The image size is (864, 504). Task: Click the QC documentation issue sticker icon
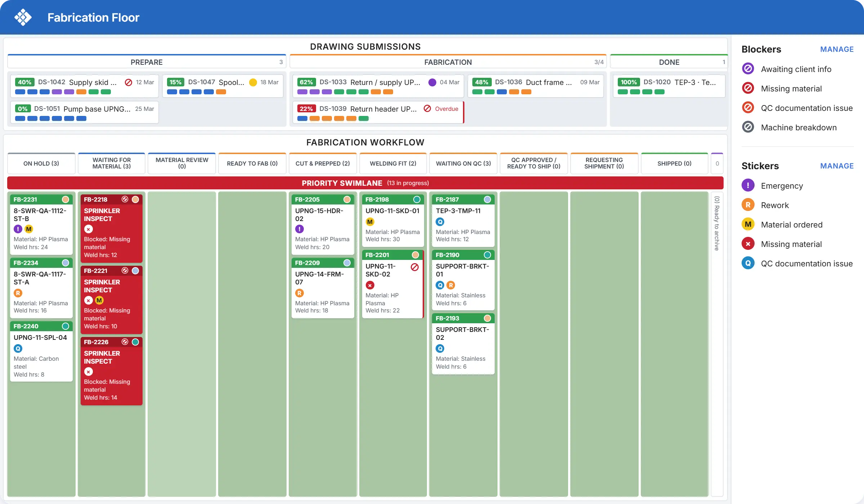tap(748, 263)
